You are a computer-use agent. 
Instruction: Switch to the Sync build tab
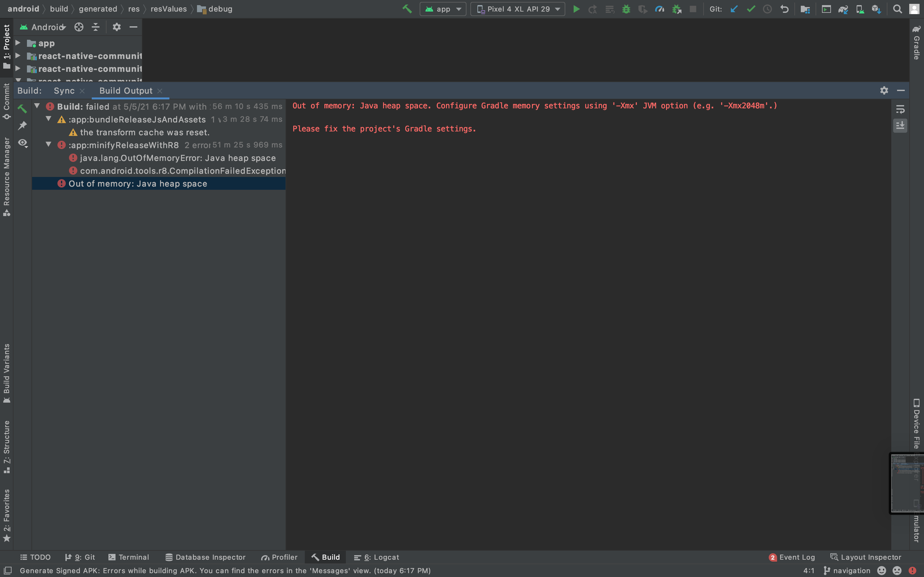click(x=64, y=91)
